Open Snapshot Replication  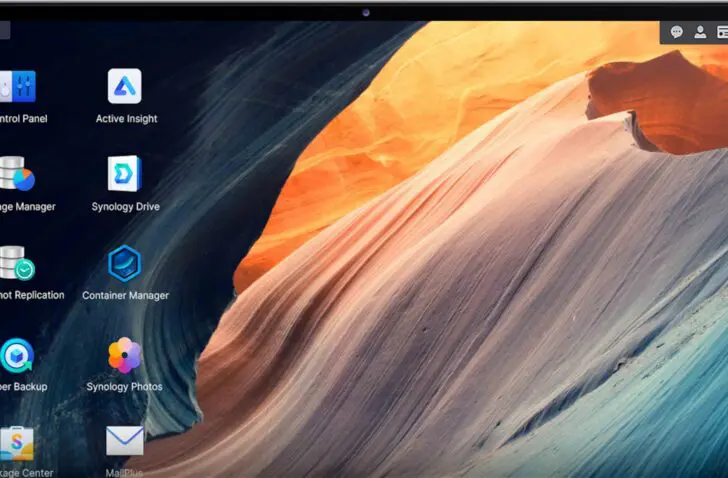click(17, 263)
